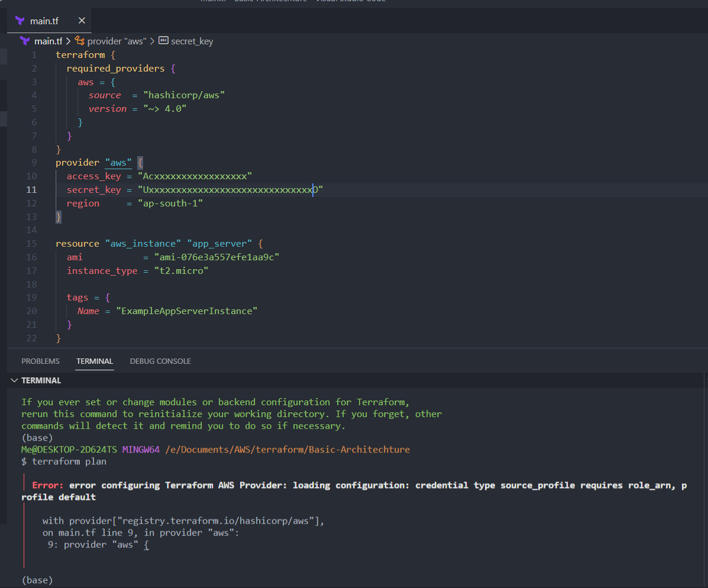Select the "t2.micro" instance_type value
Viewport: 708px width, 588px height.
tap(181, 270)
